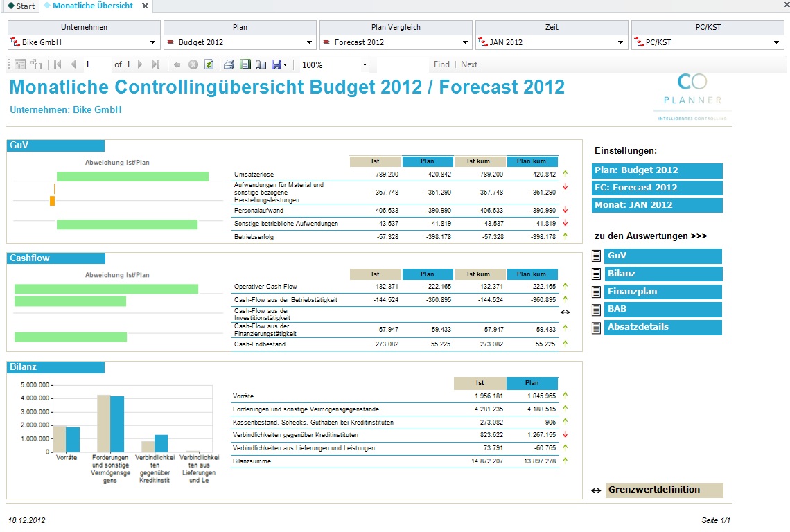The height and width of the screenshot is (532, 790).
Task: Select the Monatliche Übersicht tab
Action: tap(93, 6)
